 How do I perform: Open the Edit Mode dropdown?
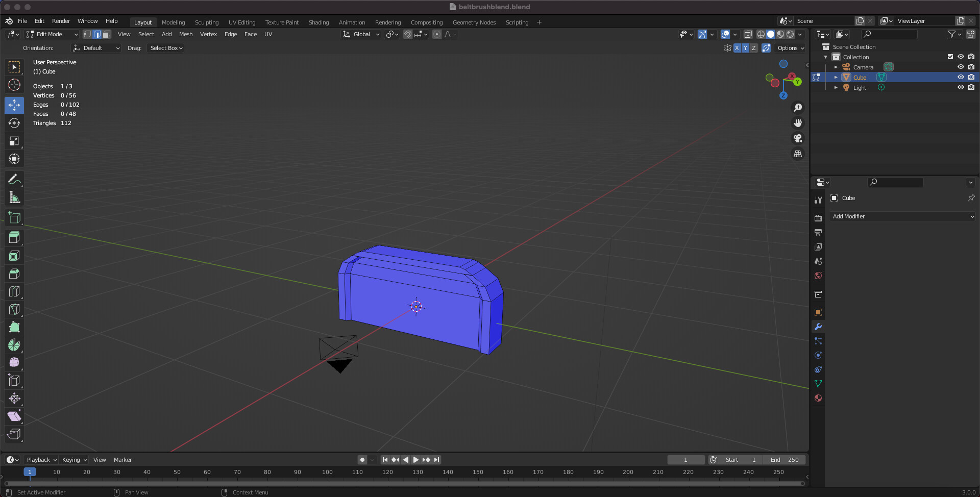pos(52,34)
